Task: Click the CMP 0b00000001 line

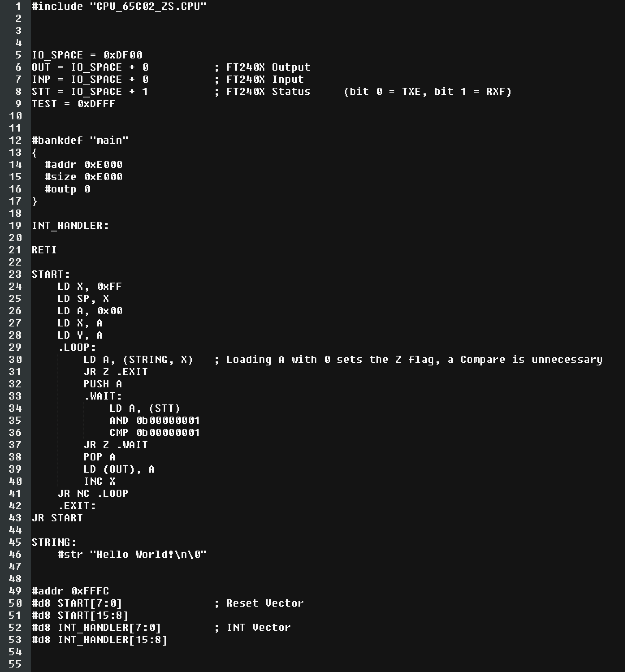Action: 154,433
